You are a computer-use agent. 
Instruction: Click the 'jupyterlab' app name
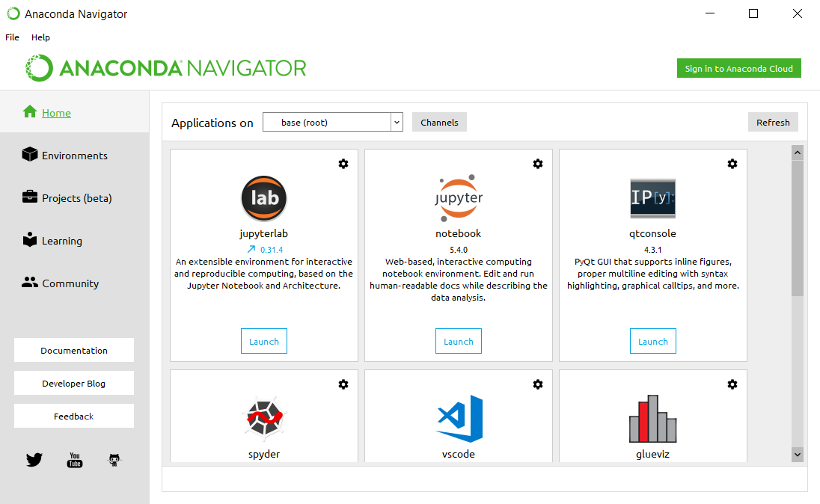(x=263, y=234)
